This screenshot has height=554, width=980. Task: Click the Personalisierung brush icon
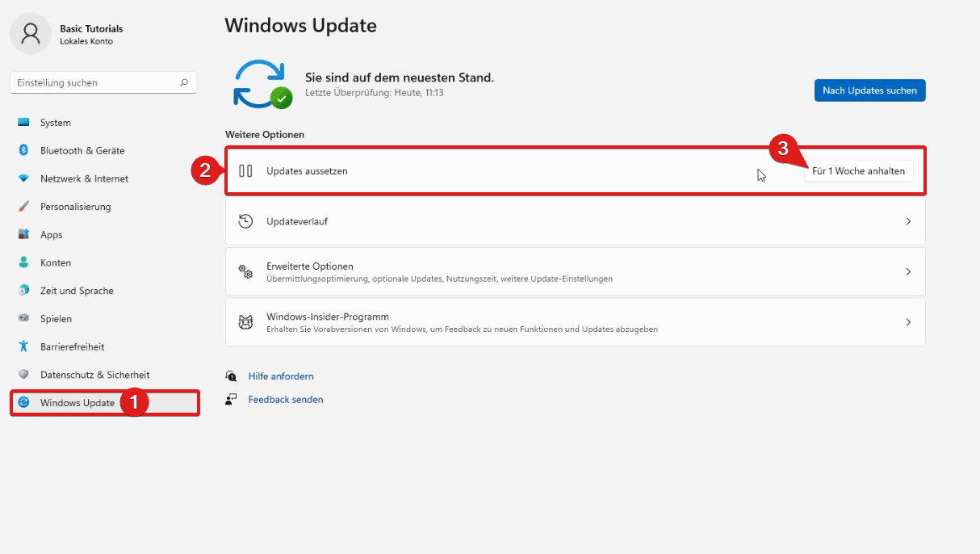tap(23, 207)
